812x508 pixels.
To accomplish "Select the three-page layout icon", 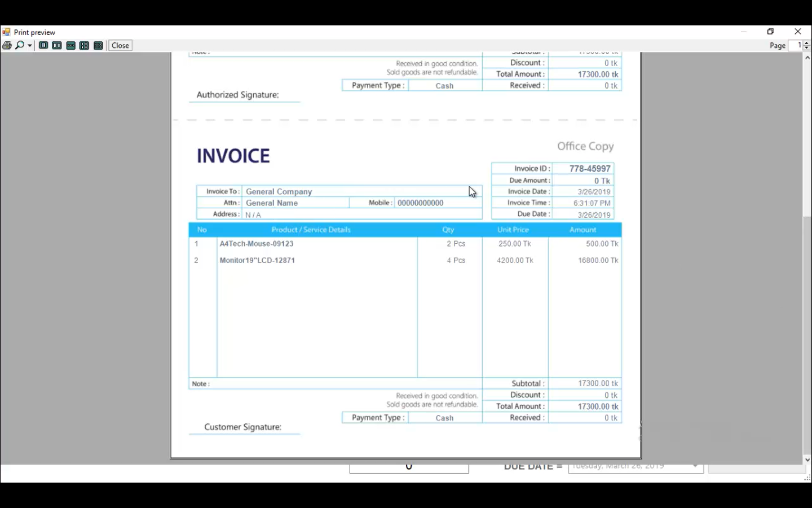I will click(70, 45).
